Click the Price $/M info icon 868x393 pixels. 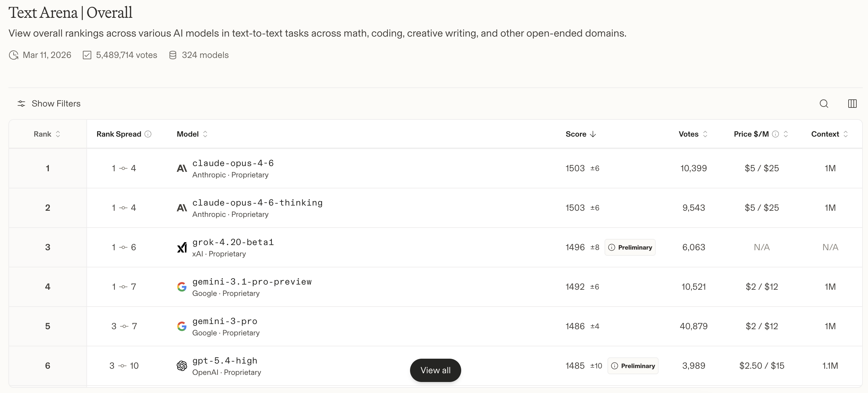(775, 134)
